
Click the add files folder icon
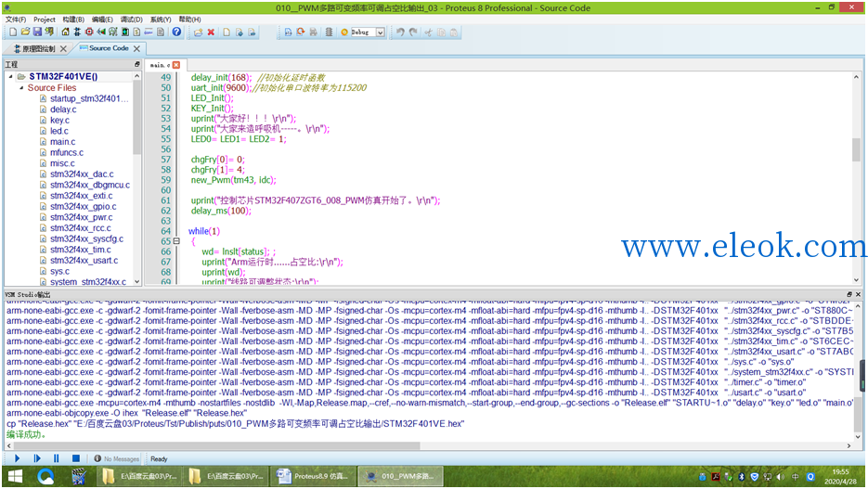[x=198, y=32]
